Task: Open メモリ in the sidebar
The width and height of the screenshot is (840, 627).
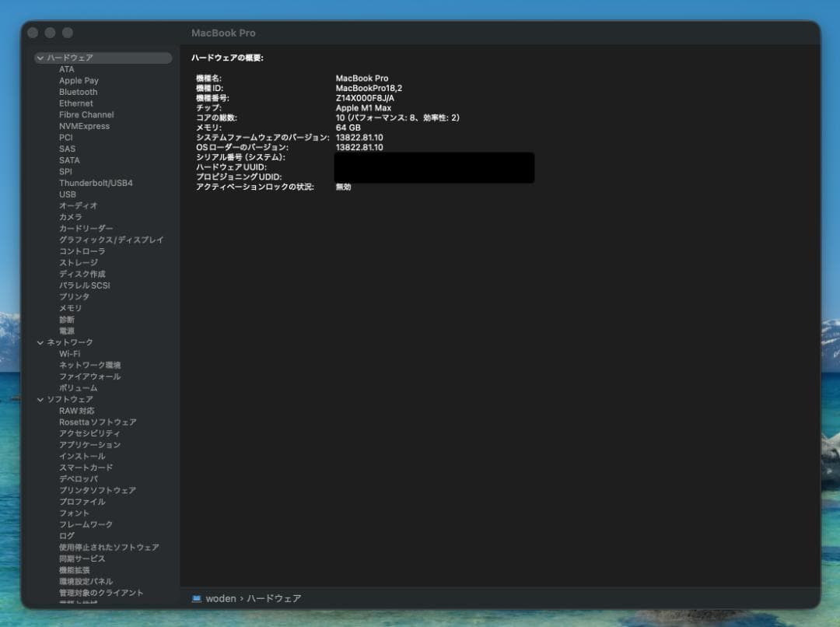Action: point(71,308)
